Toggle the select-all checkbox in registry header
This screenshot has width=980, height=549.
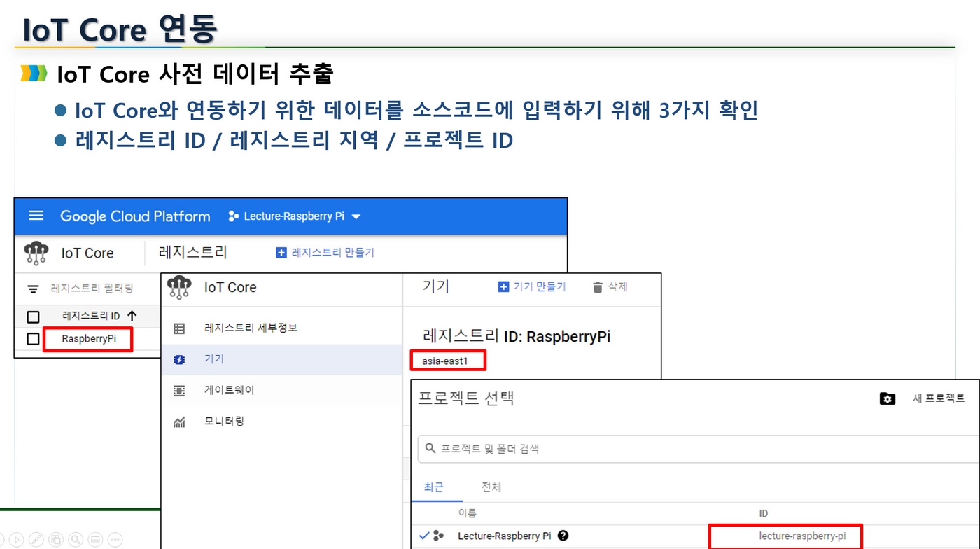pyautogui.click(x=33, y=317)
